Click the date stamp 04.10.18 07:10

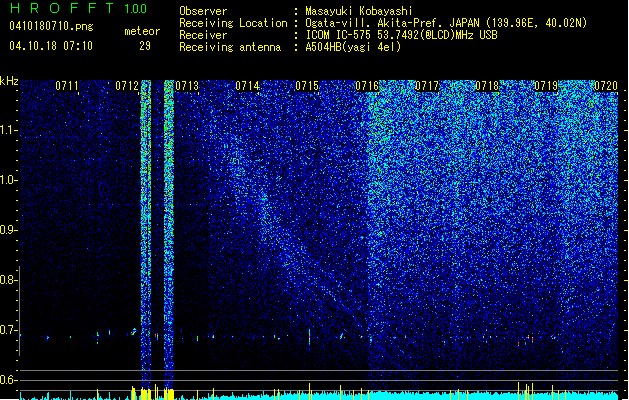pos(51,46)
